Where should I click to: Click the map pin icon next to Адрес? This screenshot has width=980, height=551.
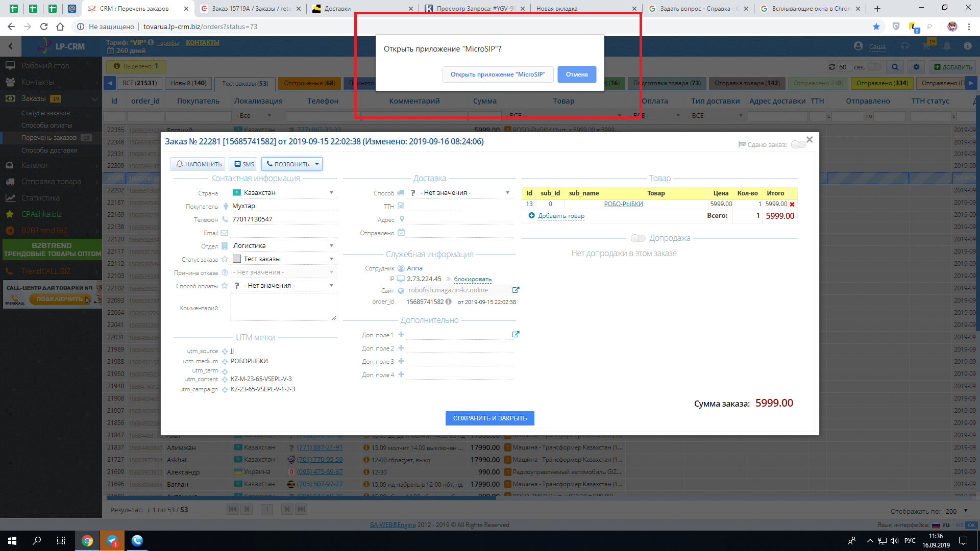[402, 219]
